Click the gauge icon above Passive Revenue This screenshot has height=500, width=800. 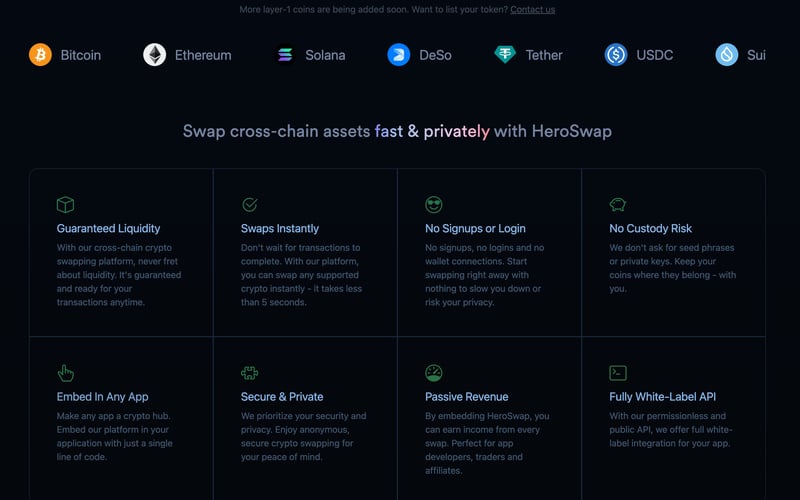(434, 373)
